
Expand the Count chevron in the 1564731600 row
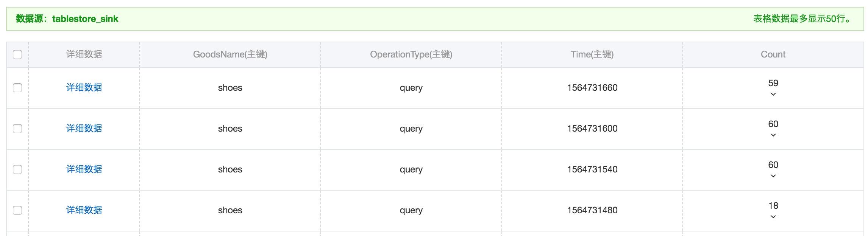(x=773, y=135)
